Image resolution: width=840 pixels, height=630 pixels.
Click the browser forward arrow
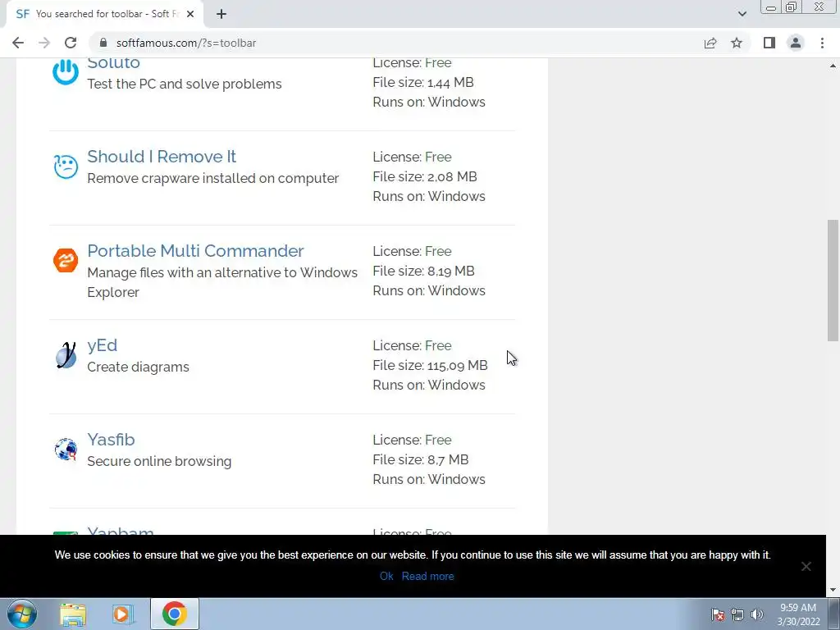(x=44, y=43)
